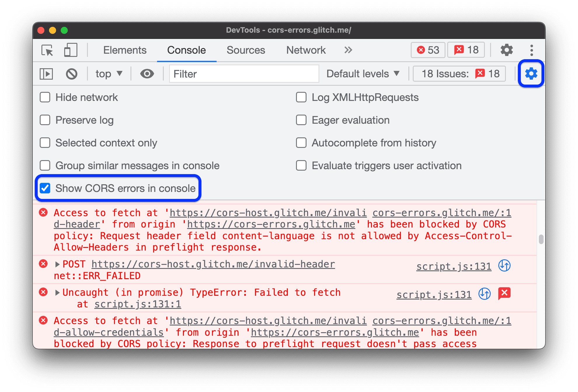Click the Filter input field
The image size is (578, 392).
coord(243,73)
